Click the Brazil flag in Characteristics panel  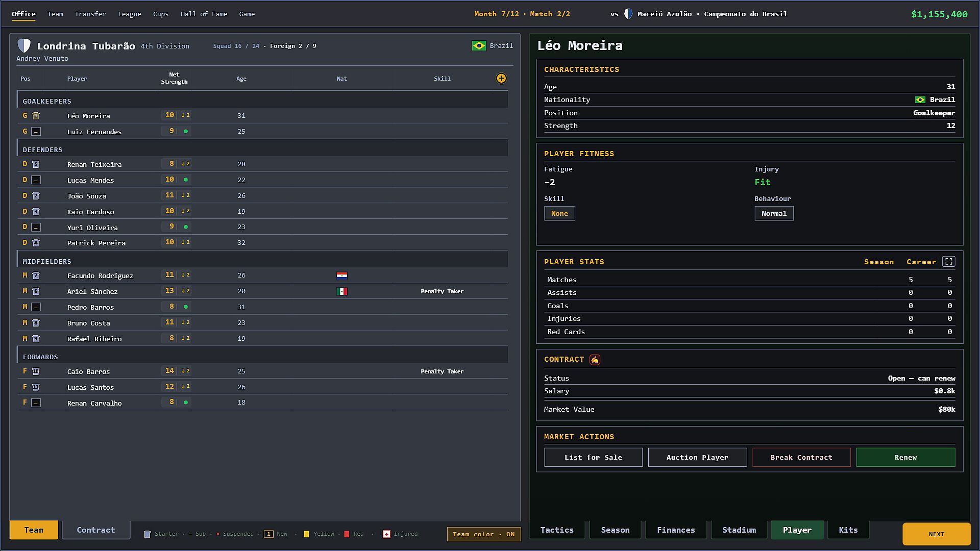[920, 100]
